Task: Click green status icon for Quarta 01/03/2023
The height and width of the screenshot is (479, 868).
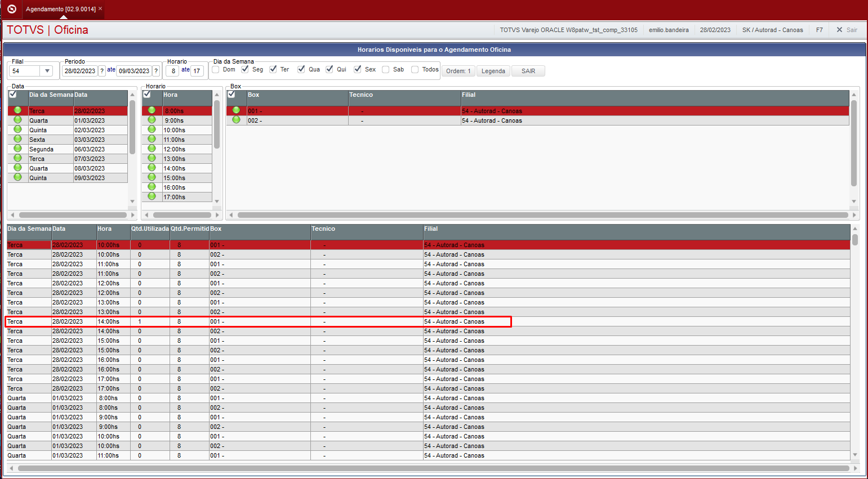Action: pos(17,120)
